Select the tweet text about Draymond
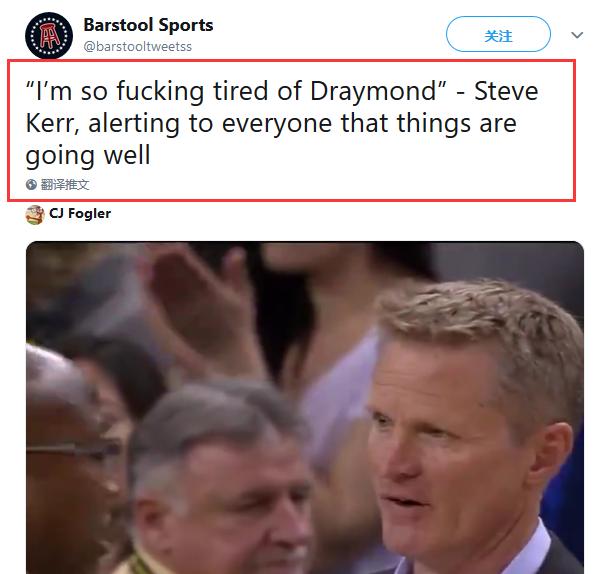This screenshot has width=615, height=574. tap(282, 123)
